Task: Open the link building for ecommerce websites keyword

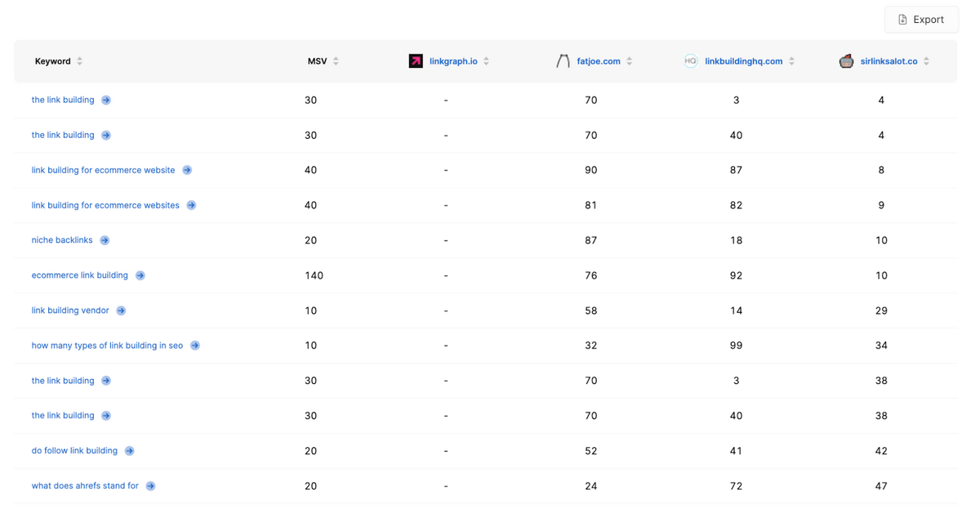Action: (x=105, y=205)
